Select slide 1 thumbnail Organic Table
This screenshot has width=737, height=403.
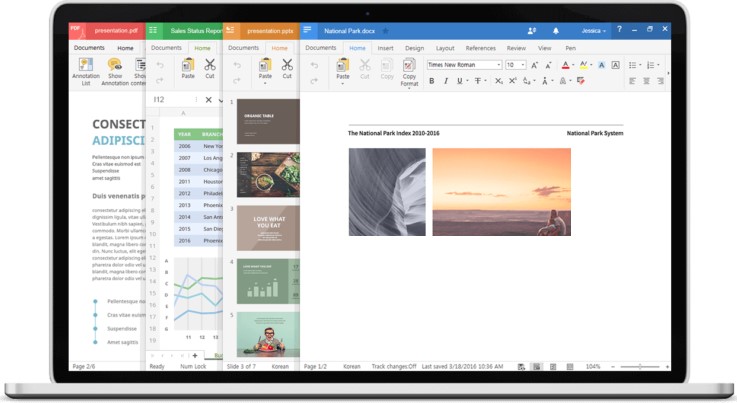pyautogui.click(x=268, y=121)
